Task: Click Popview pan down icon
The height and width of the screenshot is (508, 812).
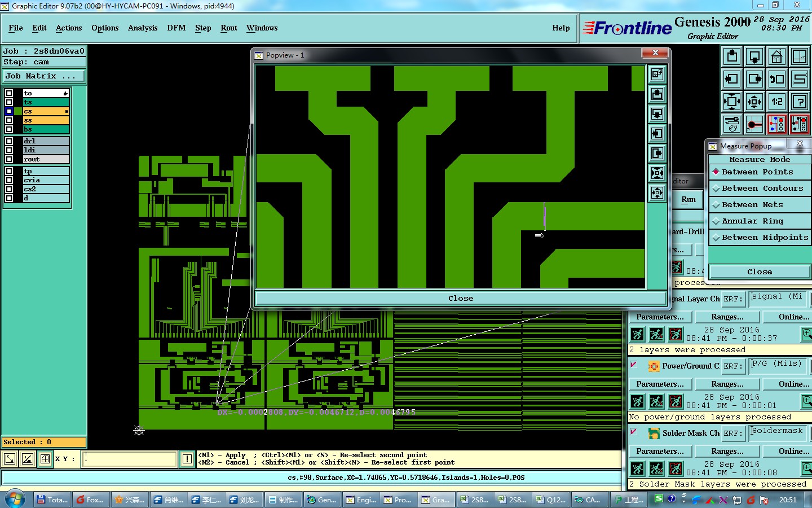Action: tap(657, 113)
